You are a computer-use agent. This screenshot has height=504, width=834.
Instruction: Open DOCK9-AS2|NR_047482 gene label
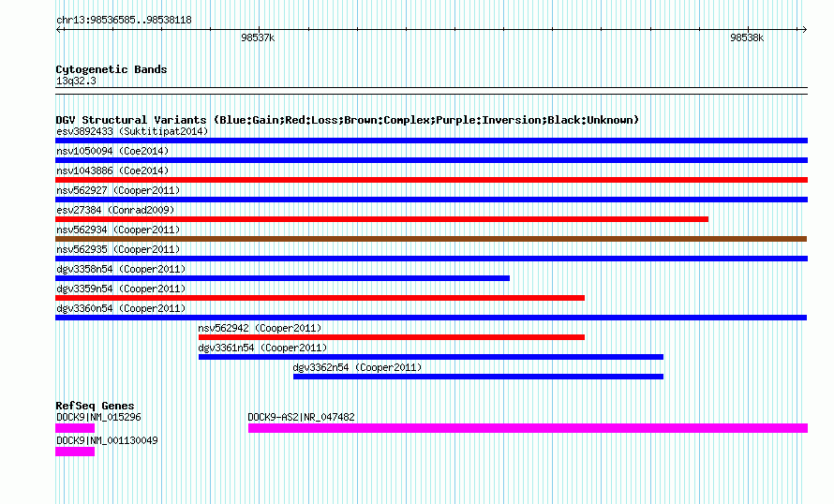point(302,417)
